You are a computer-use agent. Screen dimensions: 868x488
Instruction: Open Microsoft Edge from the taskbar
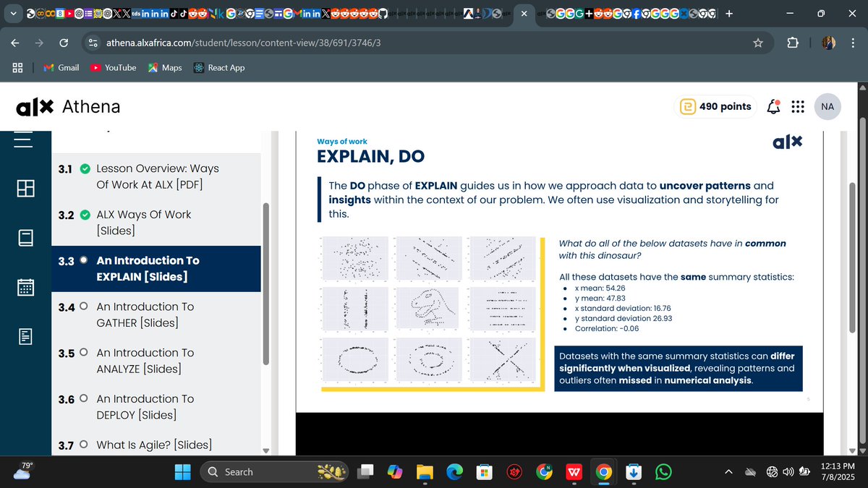(x=454, y=471)
